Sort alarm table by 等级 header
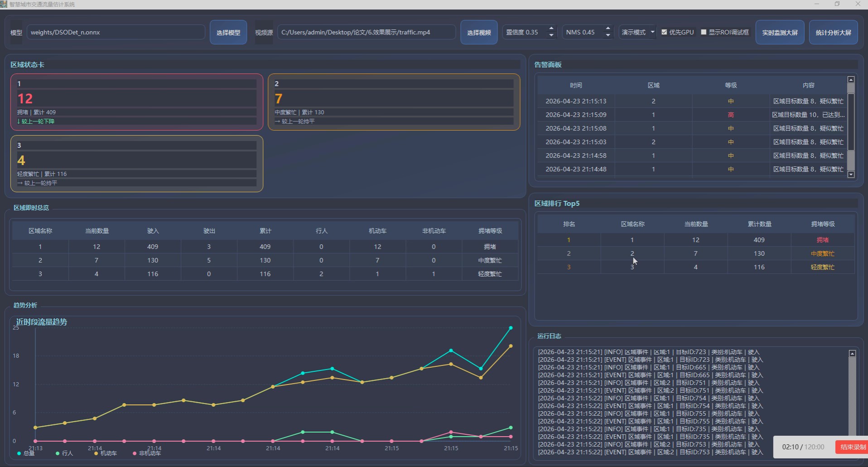This screenshot has width=868, height=467. [x=731, y=85]
